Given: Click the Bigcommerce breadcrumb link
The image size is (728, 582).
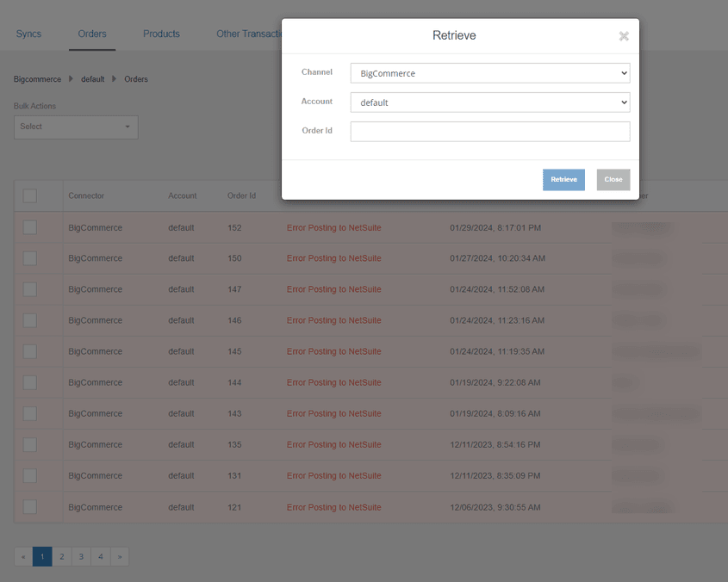Looking at the screenshot, I should 37,79.
